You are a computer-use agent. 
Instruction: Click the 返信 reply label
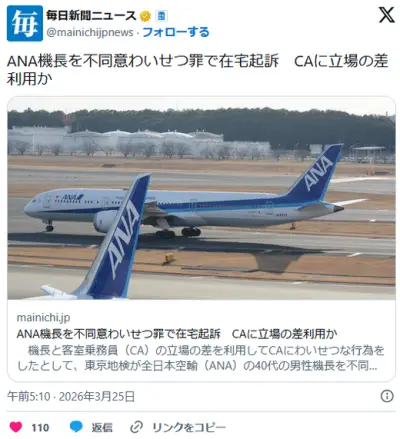click(x=102, y=427)
